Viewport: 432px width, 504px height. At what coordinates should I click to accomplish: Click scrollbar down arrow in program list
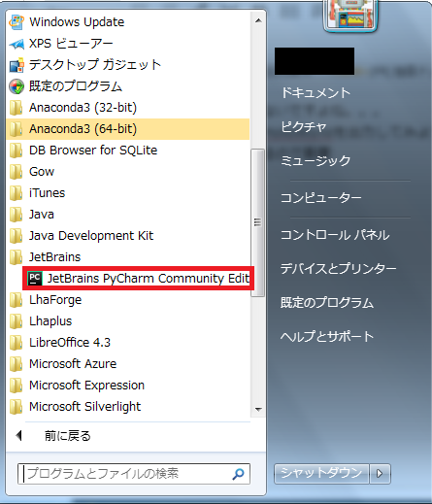tap(258, 409)
